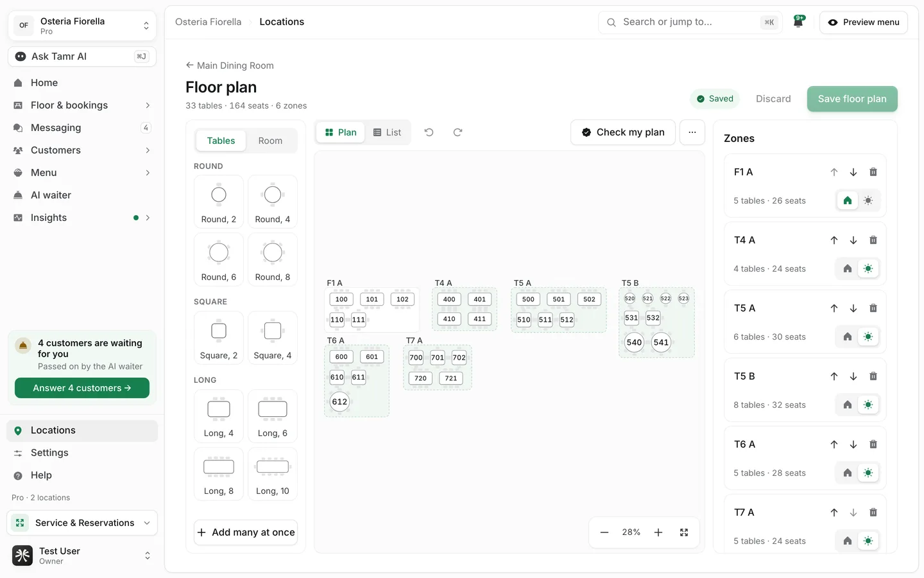Viewport: 924px width, 578px height.
Task: Open the three-dots more options menu
Action: [x=692, y=132]
